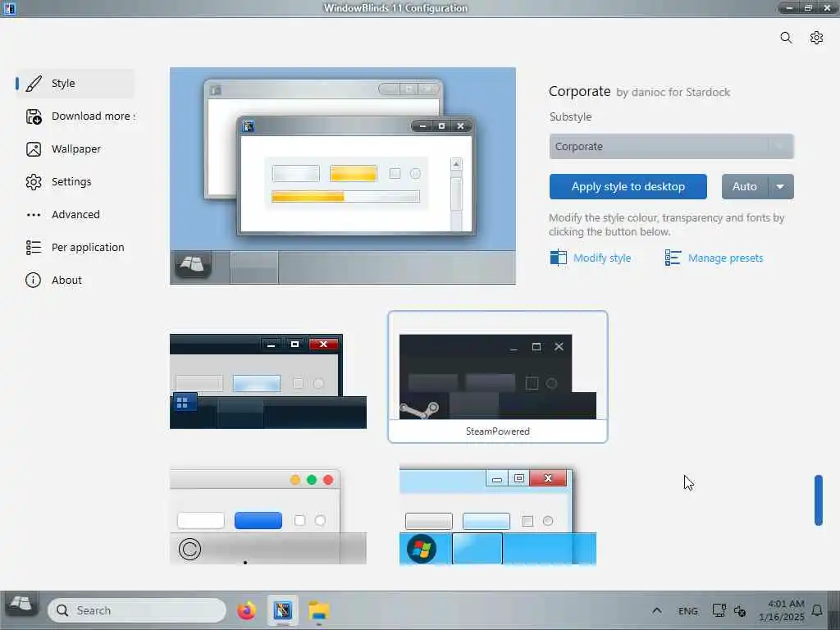Open the arrow next to Auto button
Image resolution: width=840 pixels, height=630 pixels.
pyautogui.click(x=781, y=186)
